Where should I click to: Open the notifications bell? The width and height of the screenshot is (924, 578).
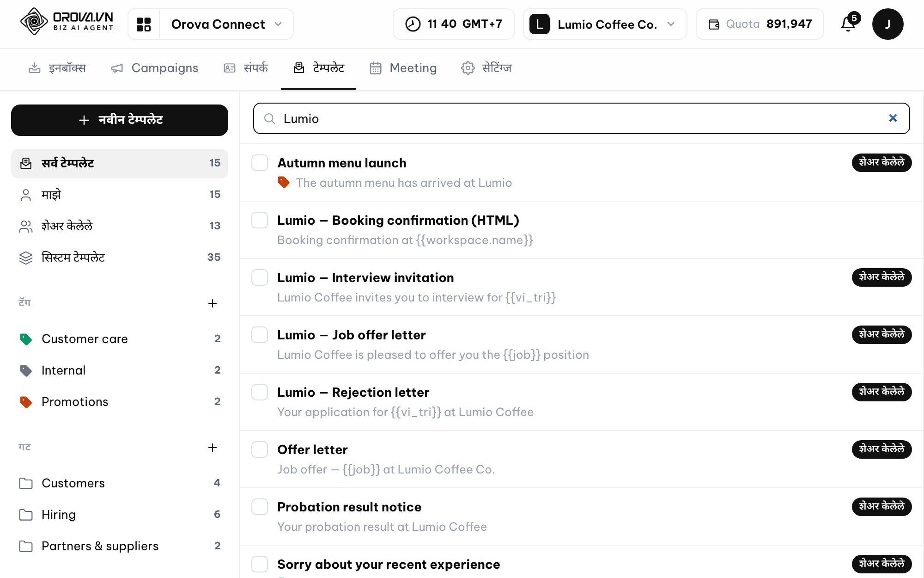point(849,24)
